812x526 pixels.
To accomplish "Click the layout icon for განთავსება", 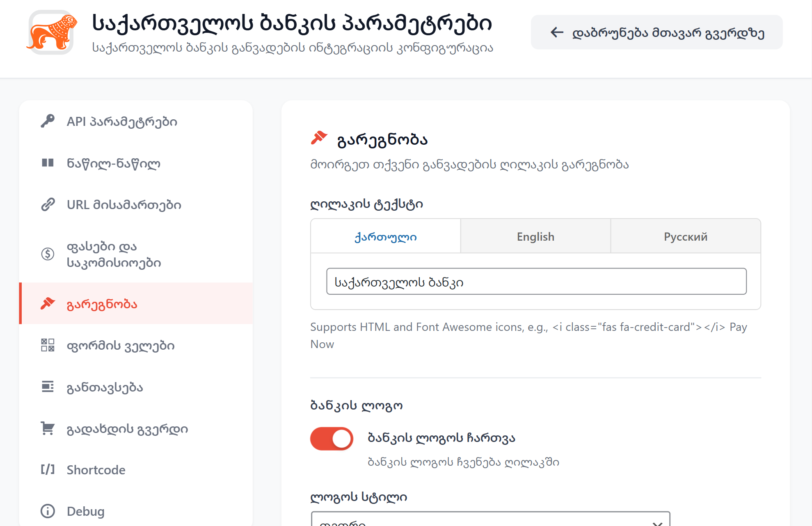I will pyautogui.click(x=48, y=387).
